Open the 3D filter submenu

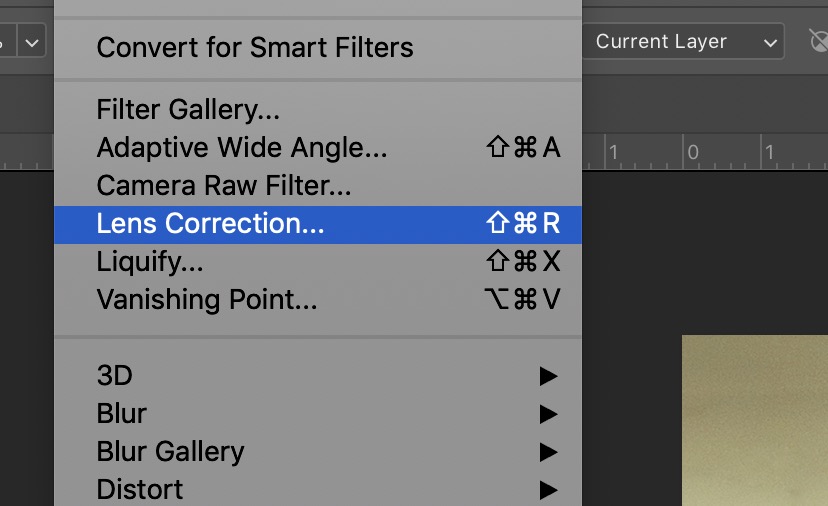[x=115, y=376]
